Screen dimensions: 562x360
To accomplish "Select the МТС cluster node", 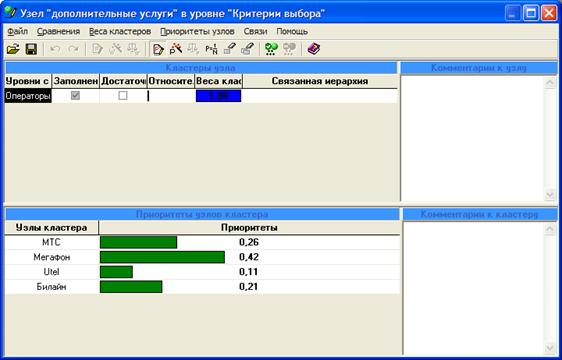I will point(51,242).
